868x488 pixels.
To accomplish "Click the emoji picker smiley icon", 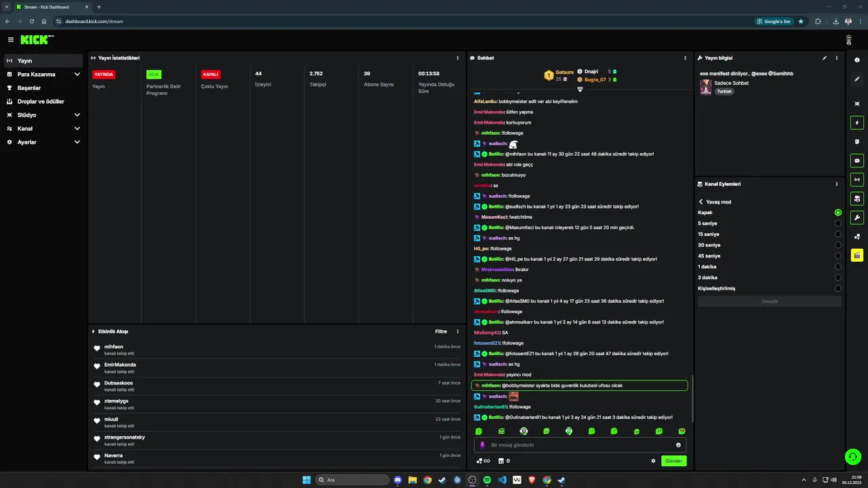I will (678, 445).
